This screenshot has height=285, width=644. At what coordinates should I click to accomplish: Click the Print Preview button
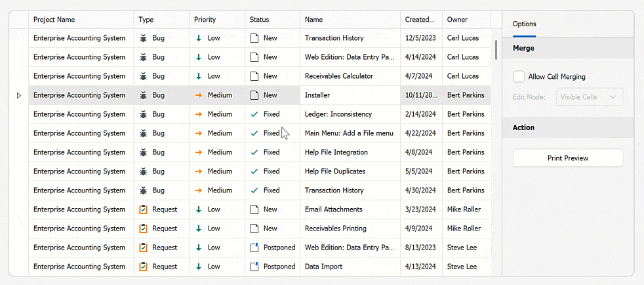567,158
